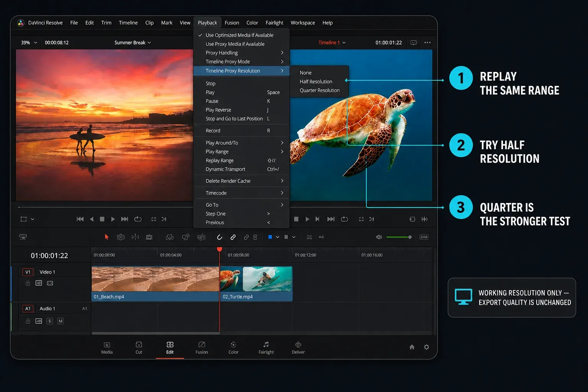Switch to the Color page
Screen dimensions: 588x392
pos(234,348)
